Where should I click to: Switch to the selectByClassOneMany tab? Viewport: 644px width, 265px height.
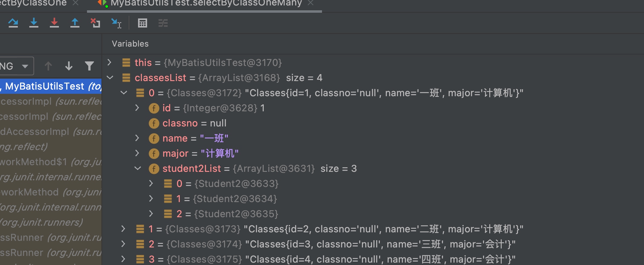pos(206,4)
